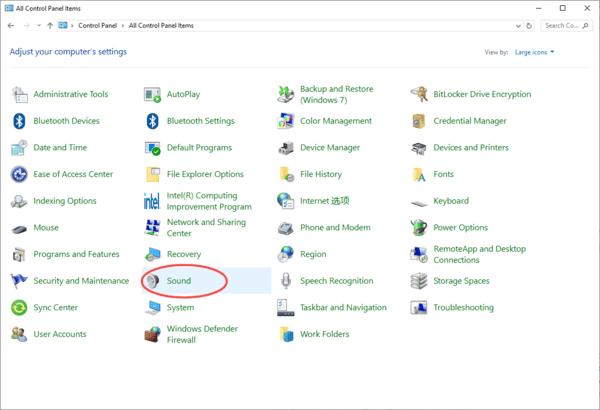Click the Troubleshooting icon
This screenshot has height=410, width=600.
(419, 308)
